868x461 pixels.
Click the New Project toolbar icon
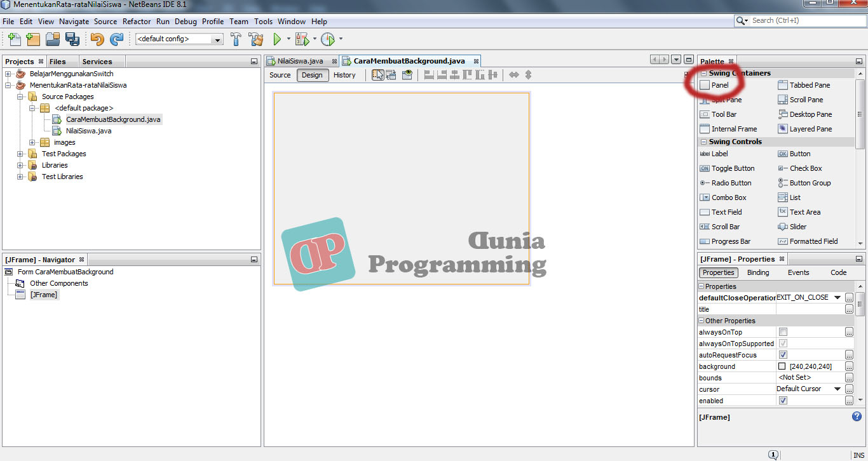[x=33, y=39]
